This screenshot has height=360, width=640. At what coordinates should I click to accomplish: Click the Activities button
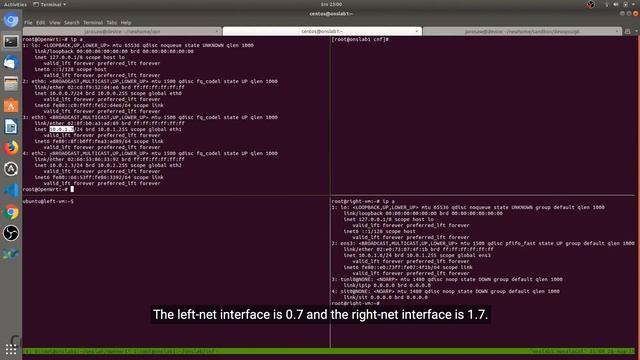(x=15, y=4)
